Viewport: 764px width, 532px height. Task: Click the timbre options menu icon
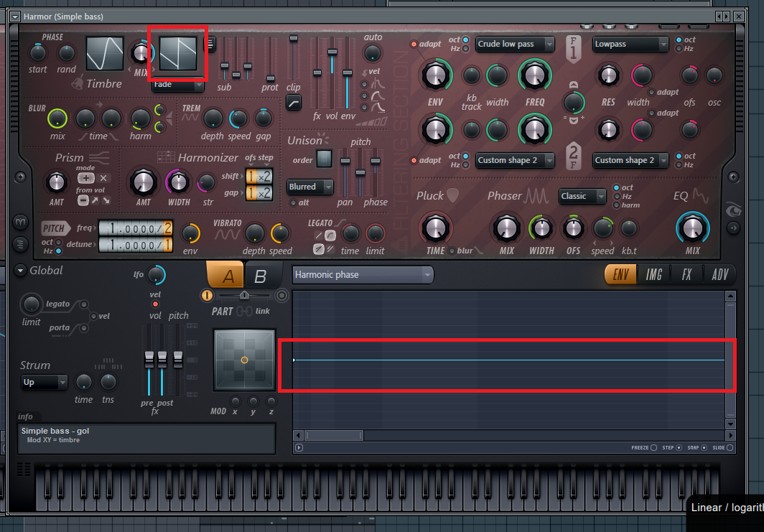click(210, 45)
